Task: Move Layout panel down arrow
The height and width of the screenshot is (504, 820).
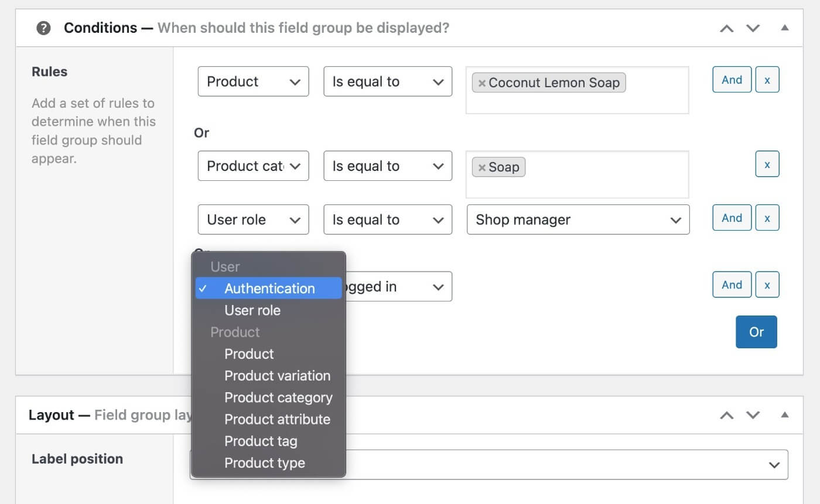Action: [x=753, y=415]
